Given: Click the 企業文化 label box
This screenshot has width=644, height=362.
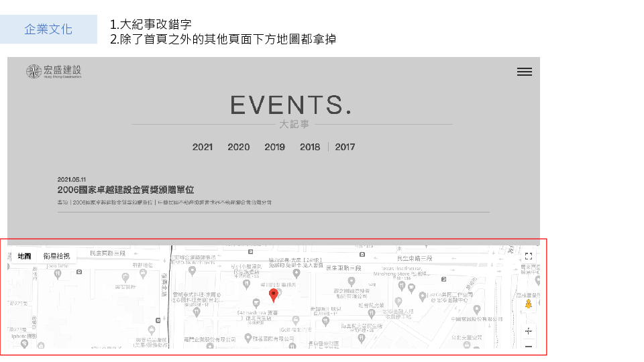Looking at the screenshot, I should [48, 29].
